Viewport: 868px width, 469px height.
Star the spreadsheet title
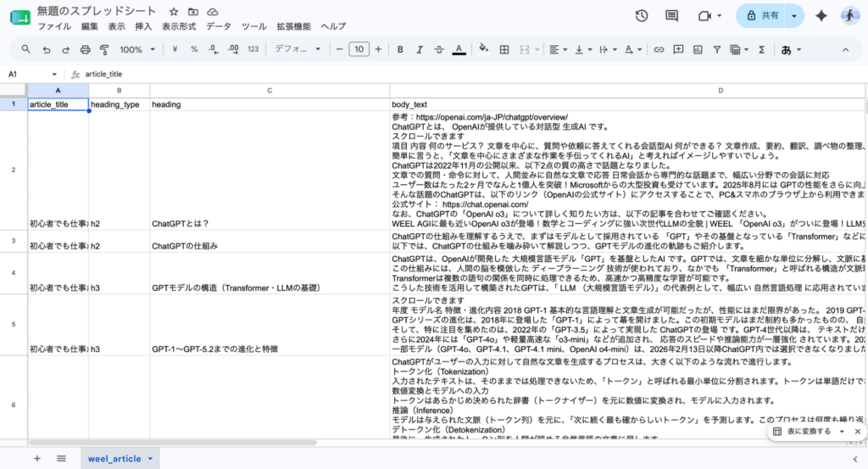[x=174, y=12]
